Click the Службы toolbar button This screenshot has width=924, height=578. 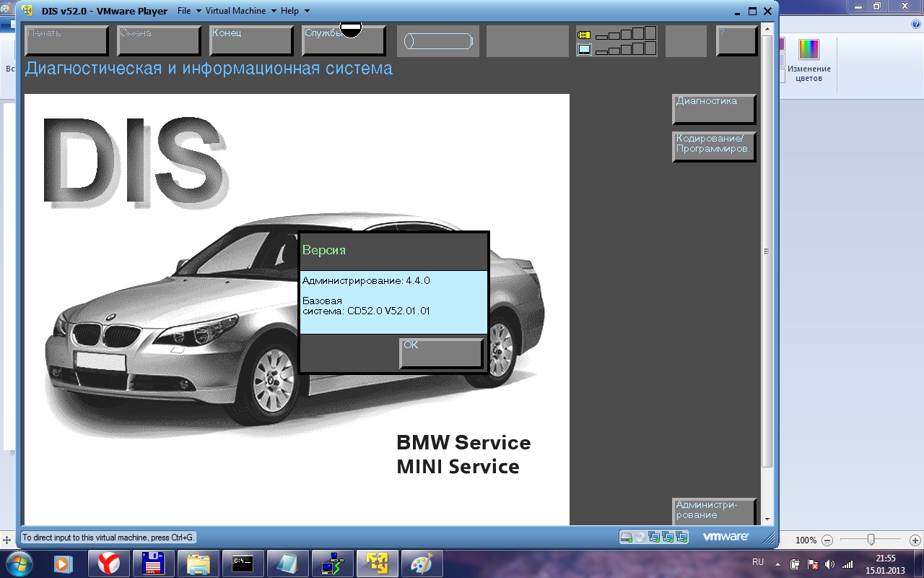click(343, 40)
